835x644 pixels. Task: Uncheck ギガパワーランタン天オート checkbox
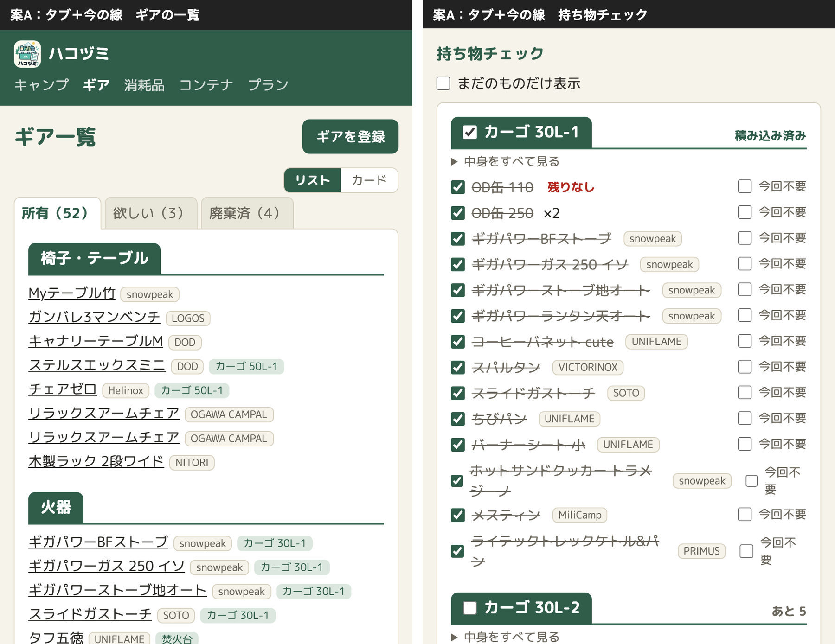click(x=458, y=316)
